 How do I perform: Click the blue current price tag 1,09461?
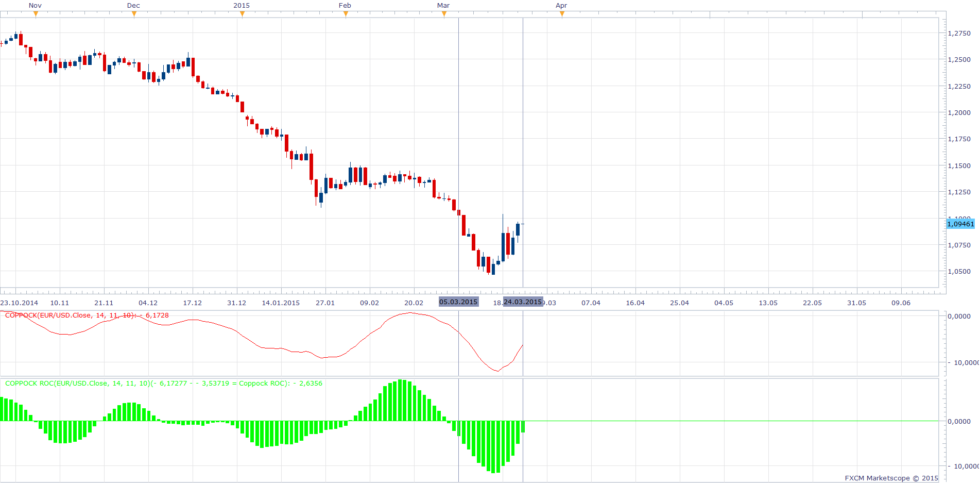[x=960, y=224]
